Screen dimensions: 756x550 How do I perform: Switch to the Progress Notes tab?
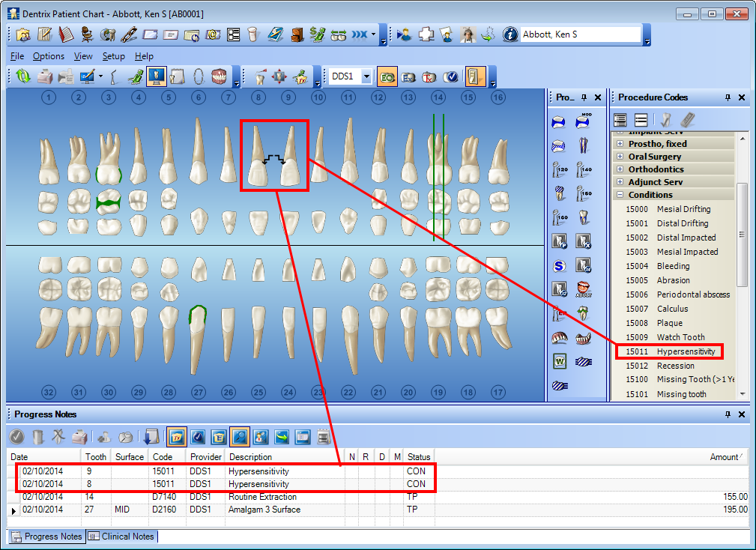pos(46,536)
